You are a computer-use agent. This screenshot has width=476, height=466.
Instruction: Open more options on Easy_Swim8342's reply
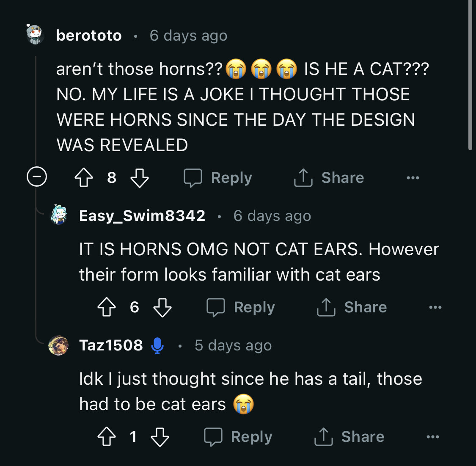pyautogui.click(x=435, y=307)
